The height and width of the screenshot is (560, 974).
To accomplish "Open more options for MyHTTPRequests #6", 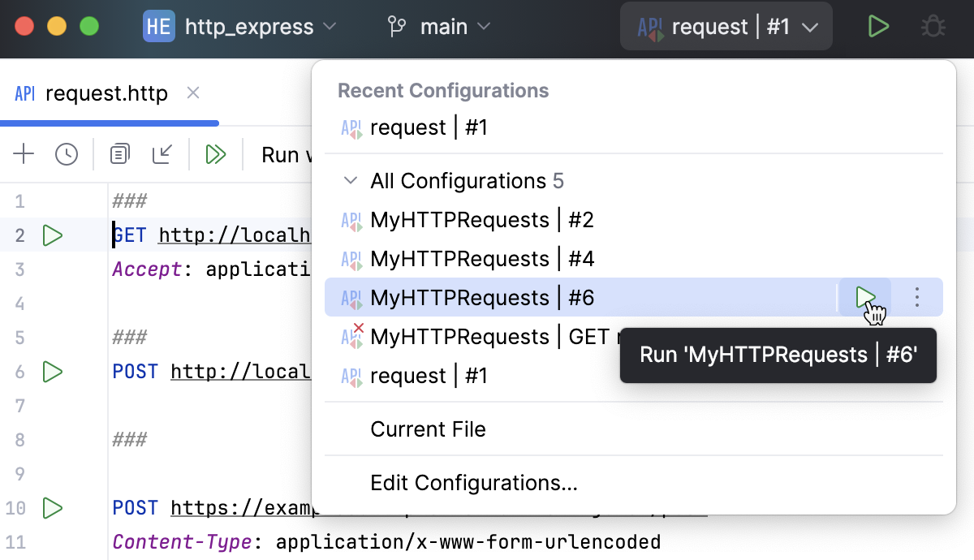I will pos(917,297).
